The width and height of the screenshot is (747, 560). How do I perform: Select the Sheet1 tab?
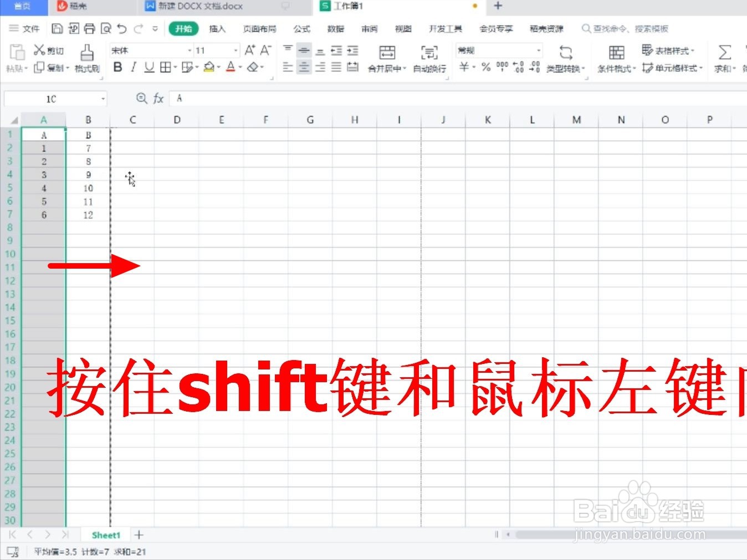(x=106, y=535)
